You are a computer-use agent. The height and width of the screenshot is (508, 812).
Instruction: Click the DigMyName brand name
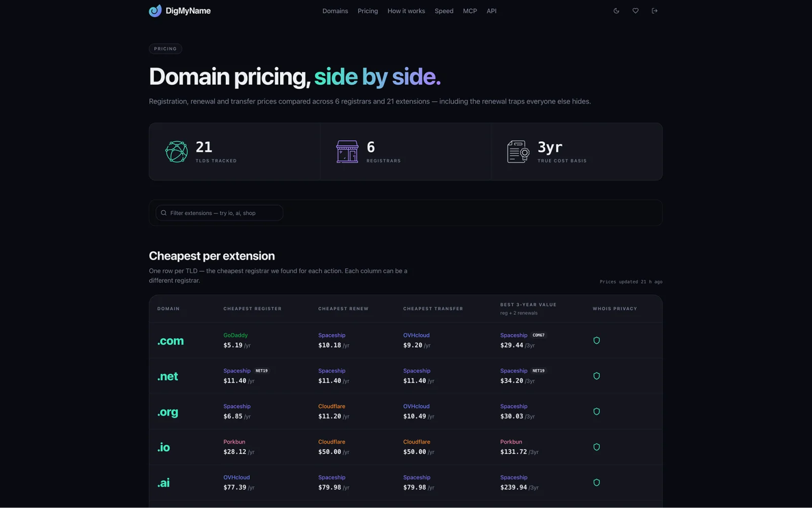pyautogui.click(x=188, y=11)
